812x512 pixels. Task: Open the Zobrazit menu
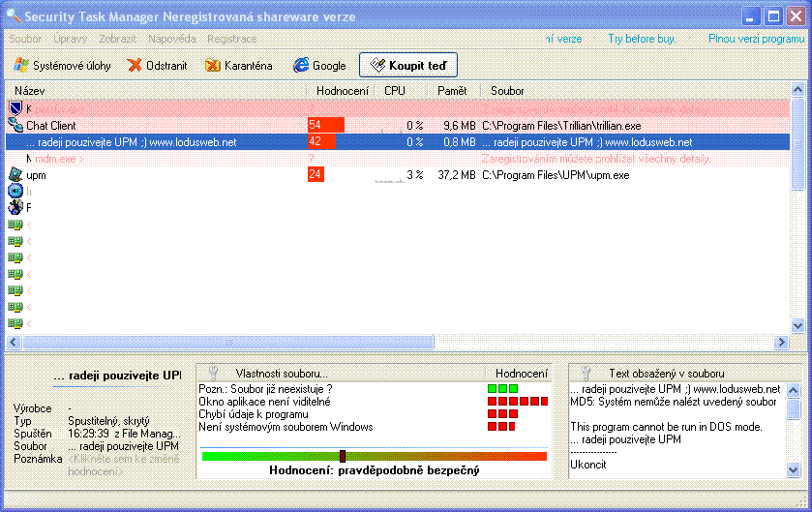pyautogui.click(x=117, y=39)
